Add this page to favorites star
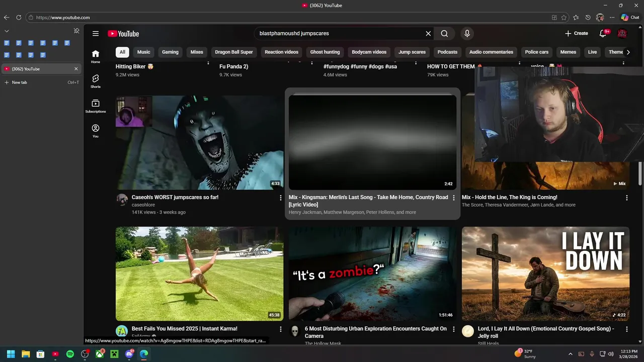Screen dimensions: 644x362 click(564, 17)
